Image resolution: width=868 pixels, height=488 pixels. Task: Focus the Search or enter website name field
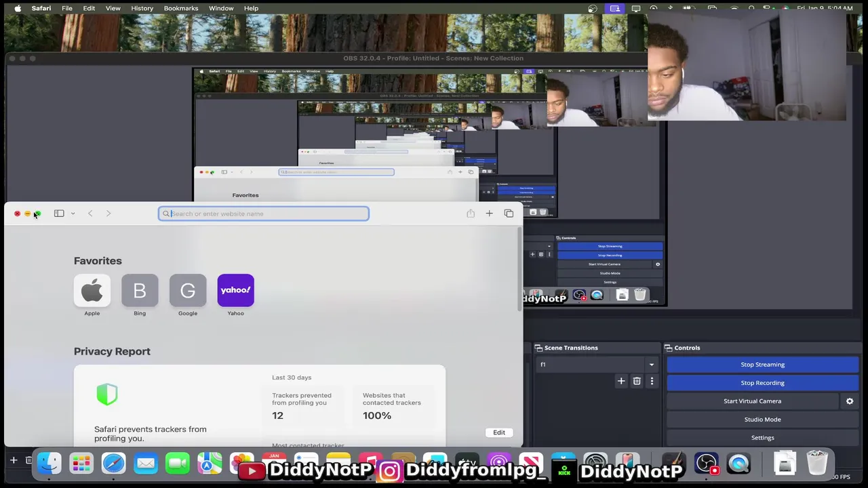[x=264, y=213]
